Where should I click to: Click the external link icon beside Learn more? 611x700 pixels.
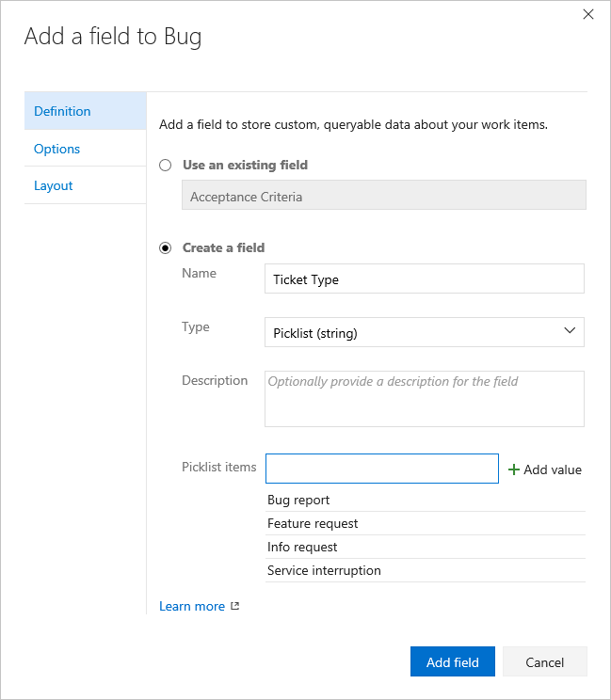(x=235, y=606)
